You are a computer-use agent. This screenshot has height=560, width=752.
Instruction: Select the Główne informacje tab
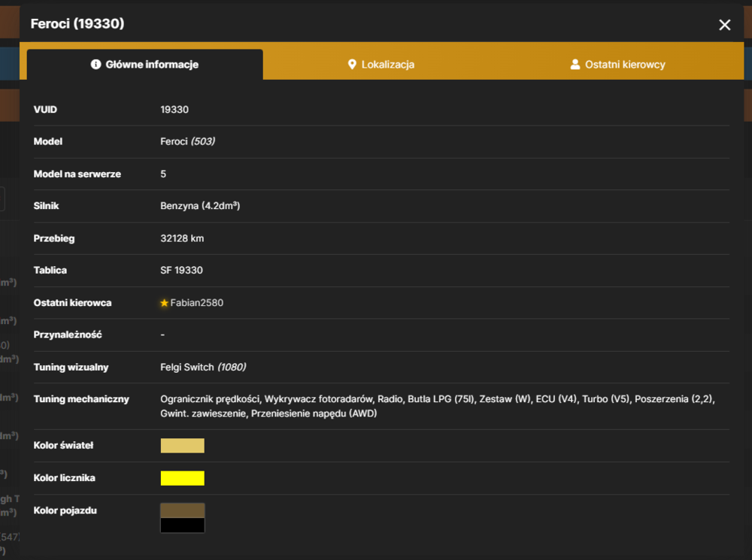145,64
